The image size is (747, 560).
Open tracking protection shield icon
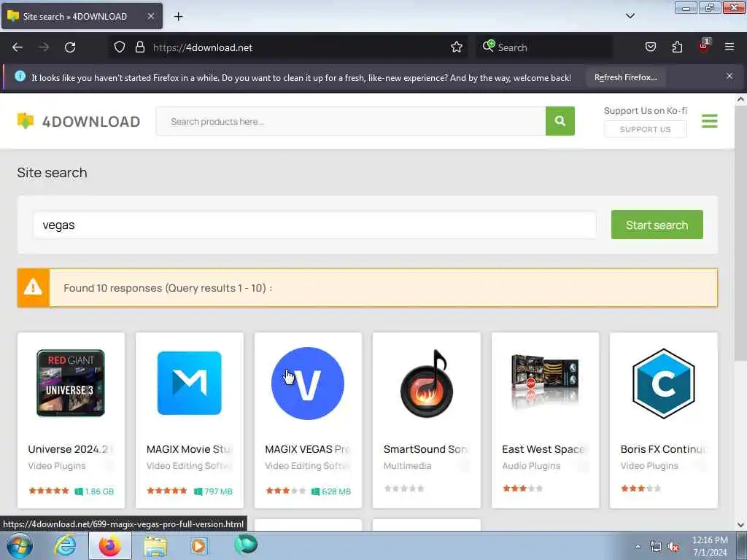[120, 47]
